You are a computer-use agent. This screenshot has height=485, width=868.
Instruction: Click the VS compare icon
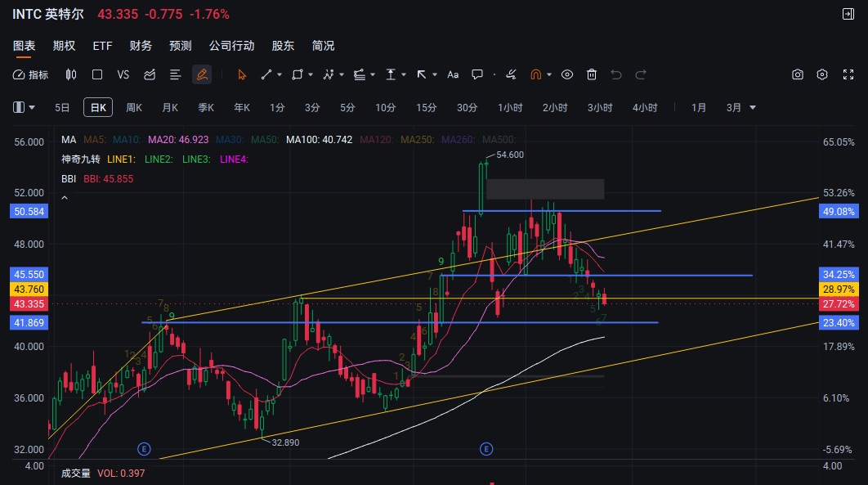123,74
